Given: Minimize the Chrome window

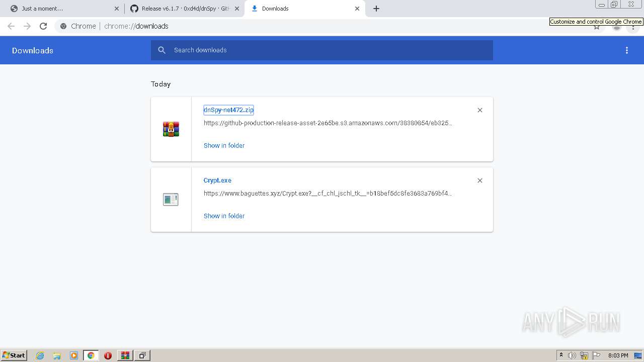Looking at the screenshot, I should point(602,4).
